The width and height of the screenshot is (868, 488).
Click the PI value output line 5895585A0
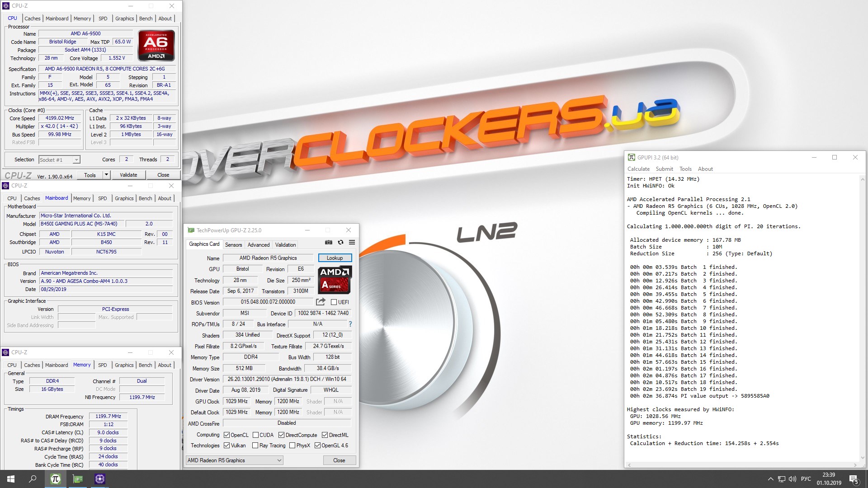coord(700,396)
